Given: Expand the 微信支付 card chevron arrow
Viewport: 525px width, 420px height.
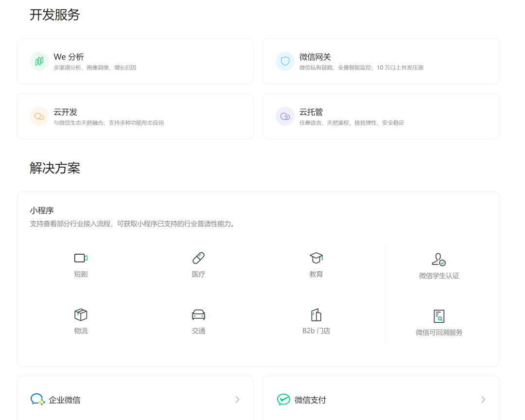Looking at the screenshot, I should [x=483, y=399].
